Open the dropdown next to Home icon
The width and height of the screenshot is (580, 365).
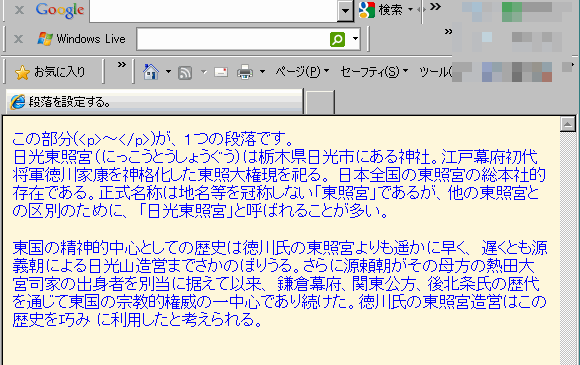(x=168, y=71)
